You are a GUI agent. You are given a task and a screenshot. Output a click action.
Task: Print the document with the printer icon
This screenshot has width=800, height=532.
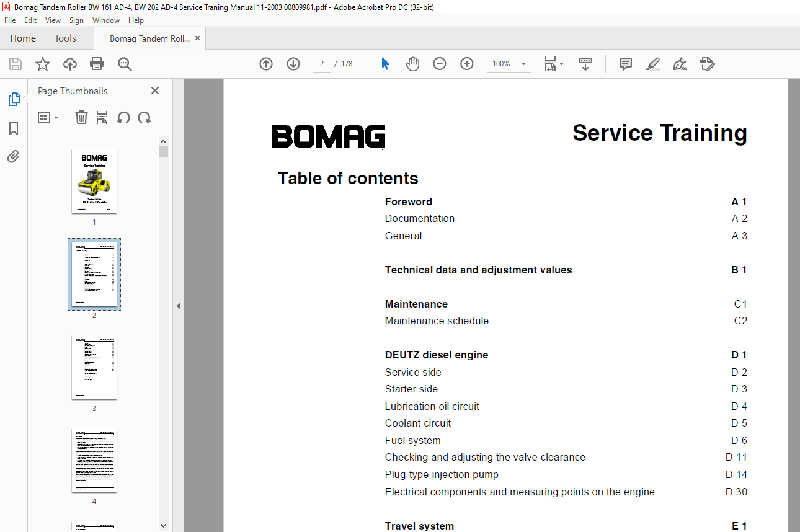(97, 64)
